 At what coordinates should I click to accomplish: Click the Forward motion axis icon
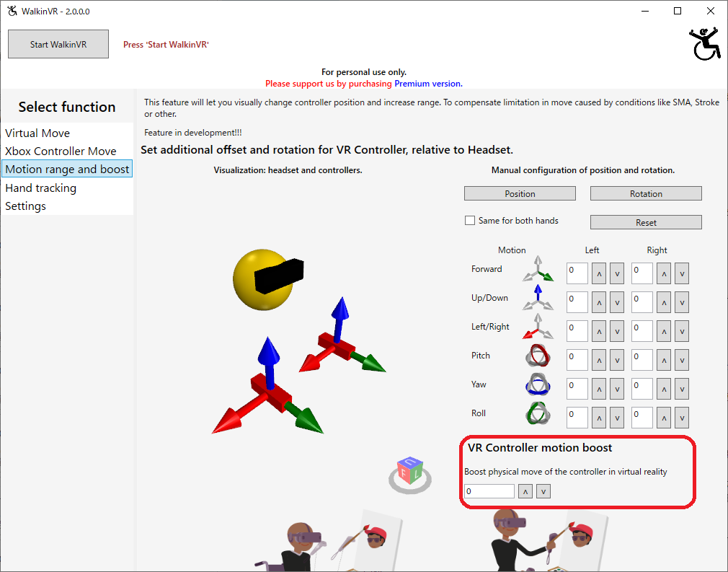pos(538,268)
